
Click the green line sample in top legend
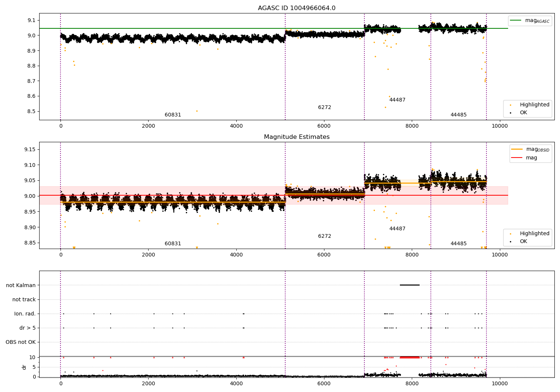(x=516, y=20)
